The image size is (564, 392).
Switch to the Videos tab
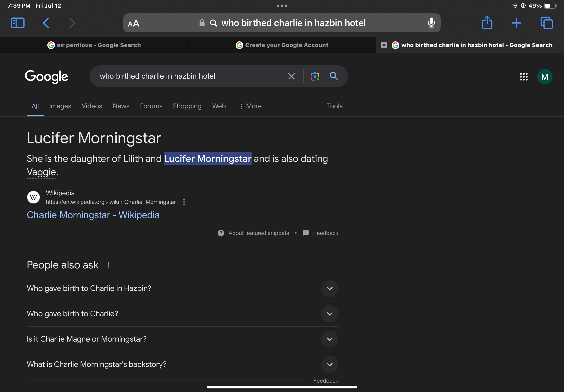92,106
